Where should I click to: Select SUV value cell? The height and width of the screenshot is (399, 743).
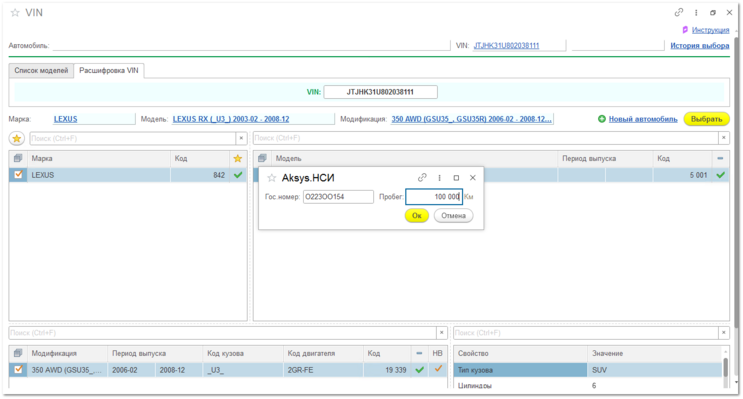click(x=654, y=370)
